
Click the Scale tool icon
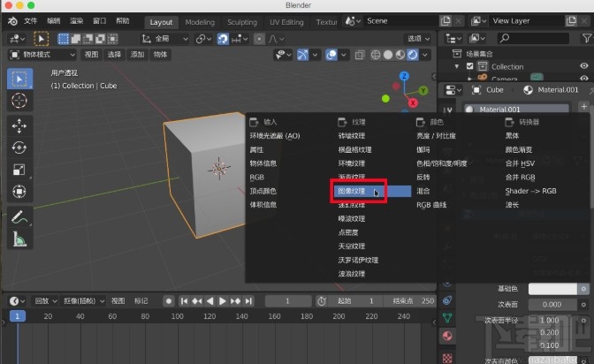click(19, 169)
